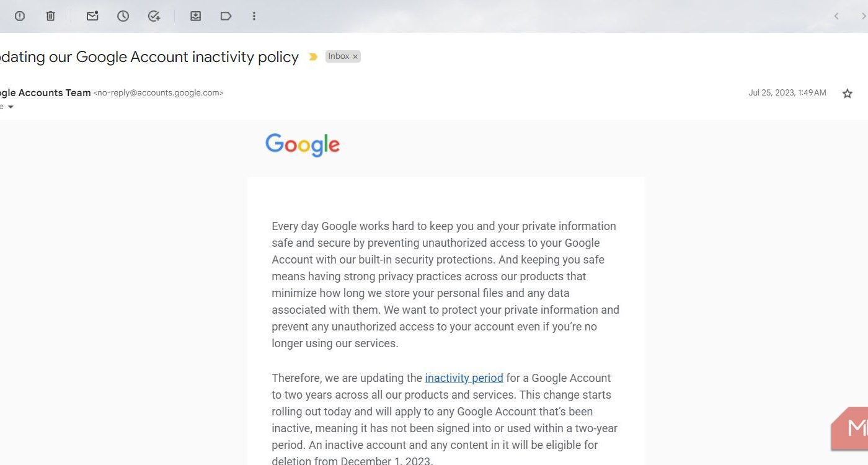Snooze this email with clock icon

(x=123, y=16)
